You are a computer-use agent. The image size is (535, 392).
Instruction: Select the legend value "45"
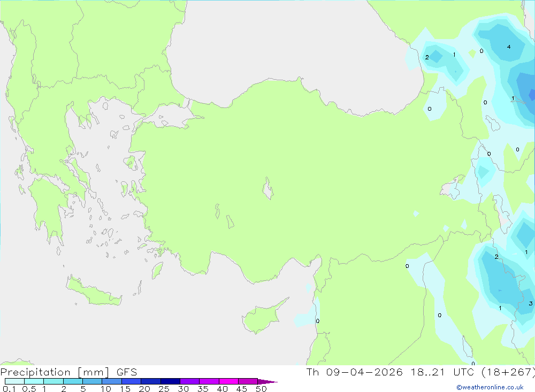click(x=242, y=389)
